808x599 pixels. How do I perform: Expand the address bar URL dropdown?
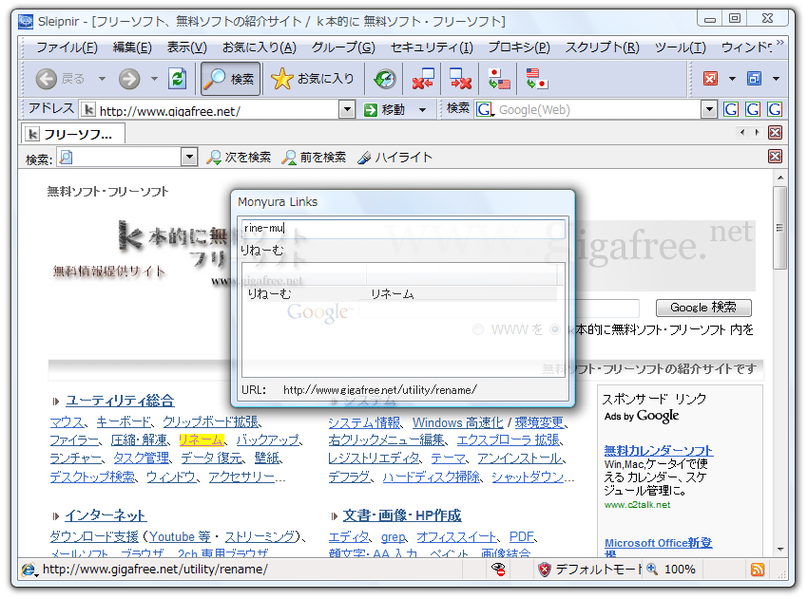pyautogui.click(x=347, y=110)
